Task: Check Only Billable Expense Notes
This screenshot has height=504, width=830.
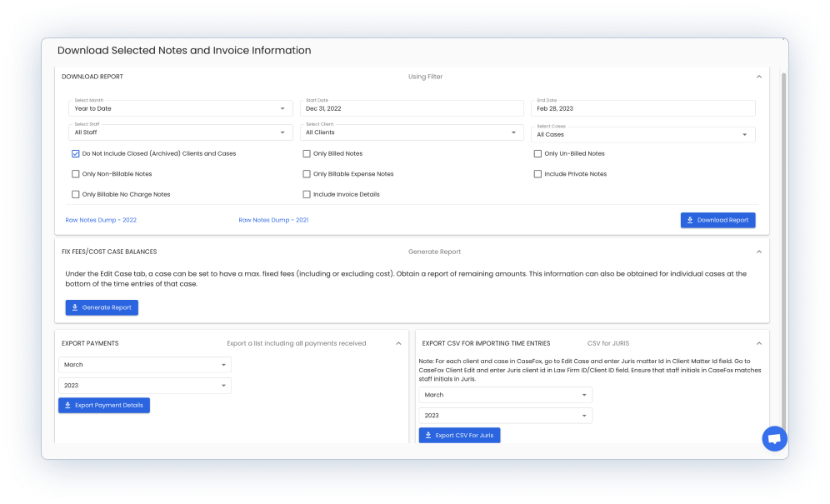Action: tap(307, 173)
